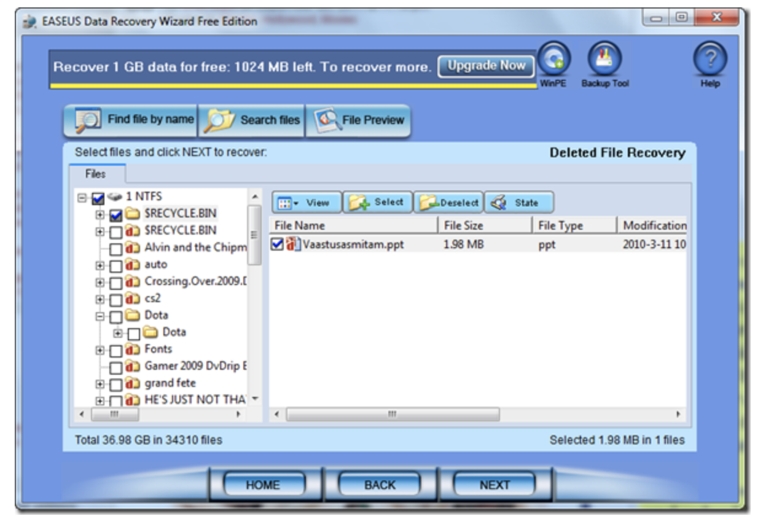
Task: Select the Gamer 2009 DvDrip tree row
Action: click(195, 367)
